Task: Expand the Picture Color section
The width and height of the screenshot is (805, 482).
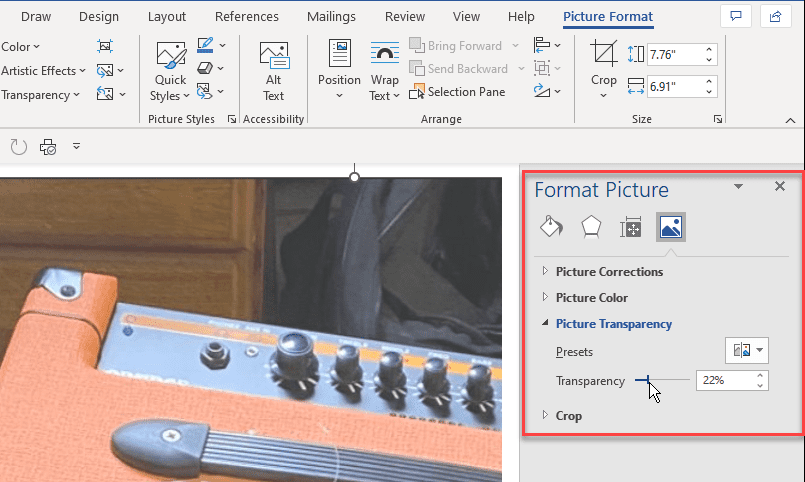Action: [591, 298]
